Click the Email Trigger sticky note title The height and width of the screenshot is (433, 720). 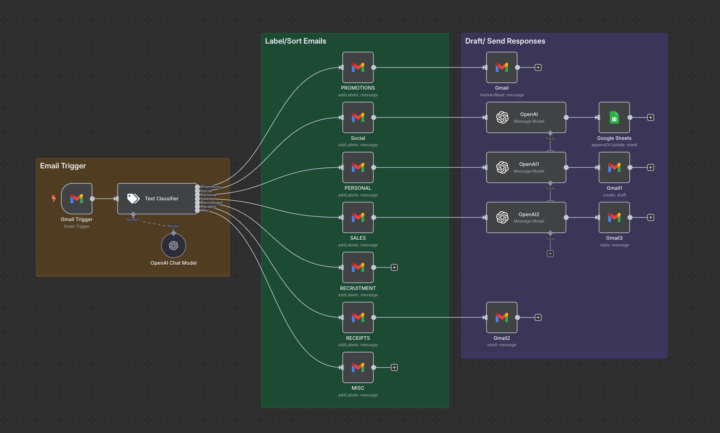[63, 166]
